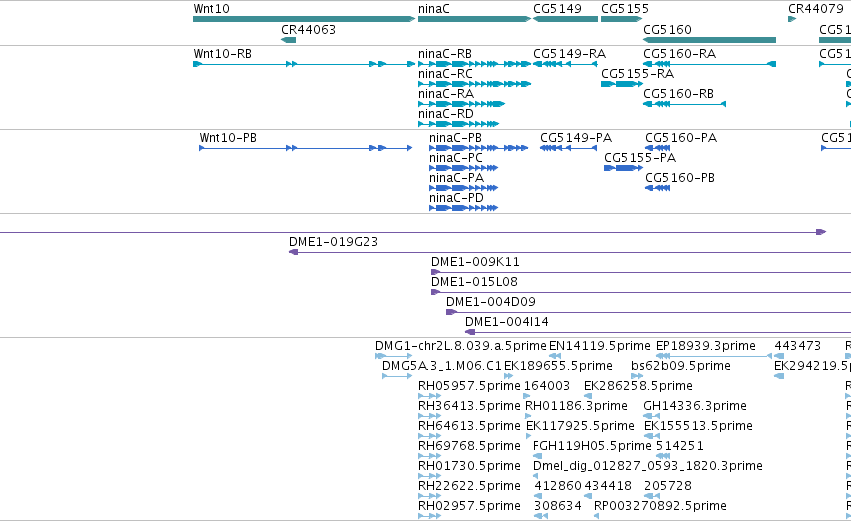851x521 pixels.
Task: Click the FGH119H05.5prime EST
Action: 537,456
